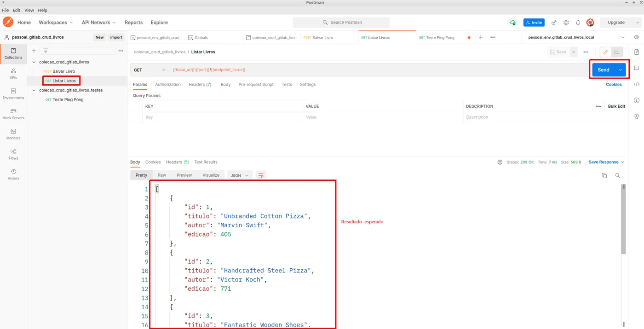Click the Invite button

(534, 23)
